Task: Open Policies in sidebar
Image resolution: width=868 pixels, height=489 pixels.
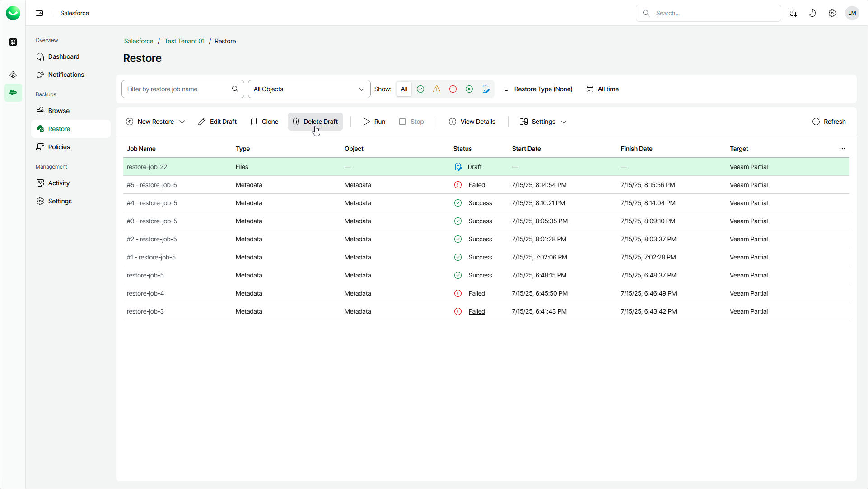Action: coord(59,147)
